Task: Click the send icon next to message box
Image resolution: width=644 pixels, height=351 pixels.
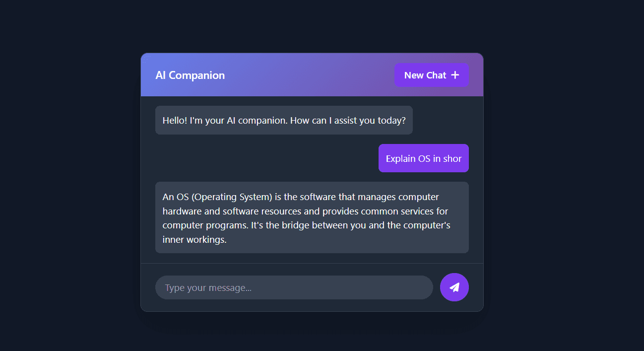Action: click(x=454, y=287)
